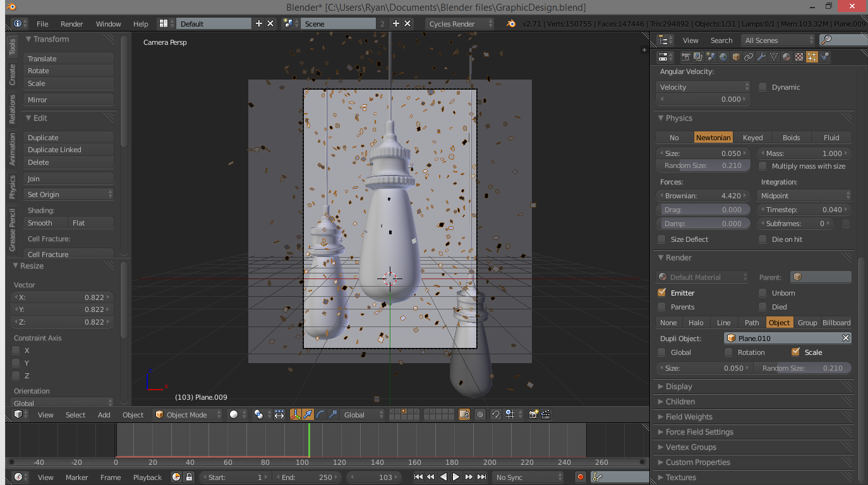868x485 pixels.
Task: Open the Constraints chain-link tab
Action: point(749,57)
